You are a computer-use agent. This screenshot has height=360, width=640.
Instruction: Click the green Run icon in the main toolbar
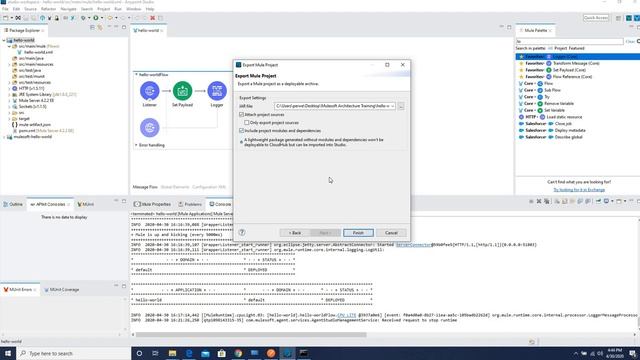(96, 18)
